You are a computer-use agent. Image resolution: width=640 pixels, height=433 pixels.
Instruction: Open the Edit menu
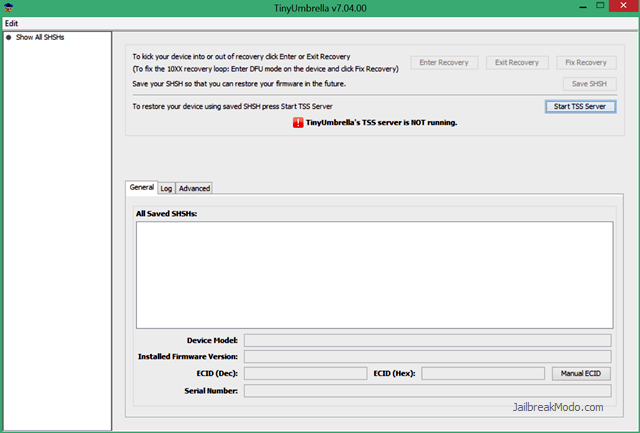coord(11,23)
